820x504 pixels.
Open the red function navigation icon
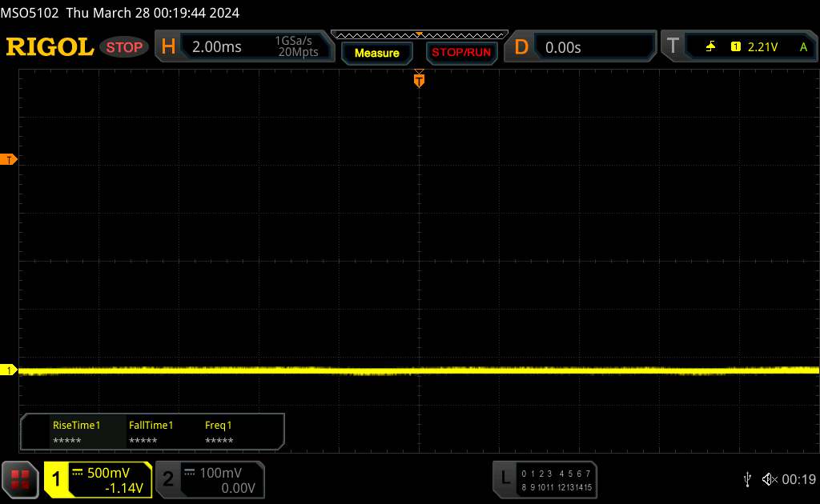20,479
